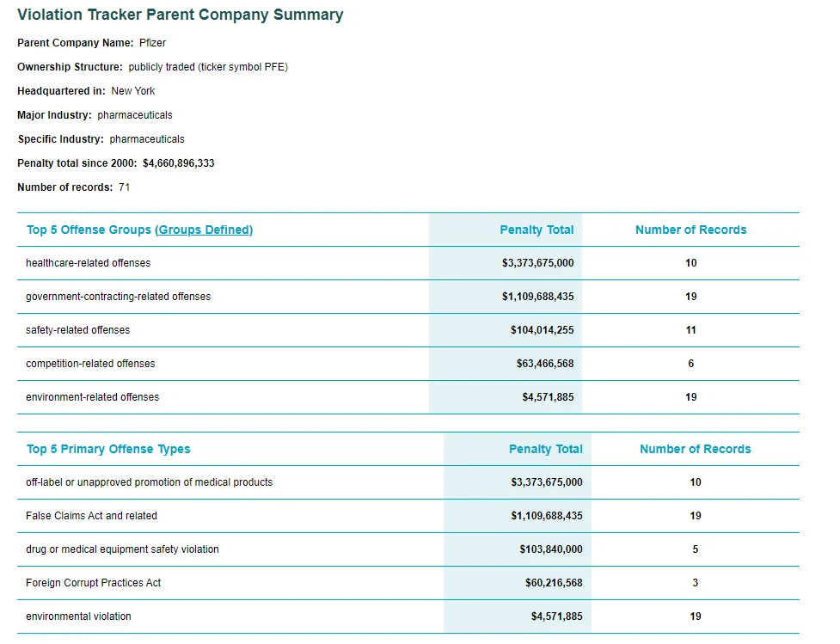Image resolution: width=840 pixels, height=644 pixels.
Task: Open the Groups Defined link
Action: tap(204, 230)
